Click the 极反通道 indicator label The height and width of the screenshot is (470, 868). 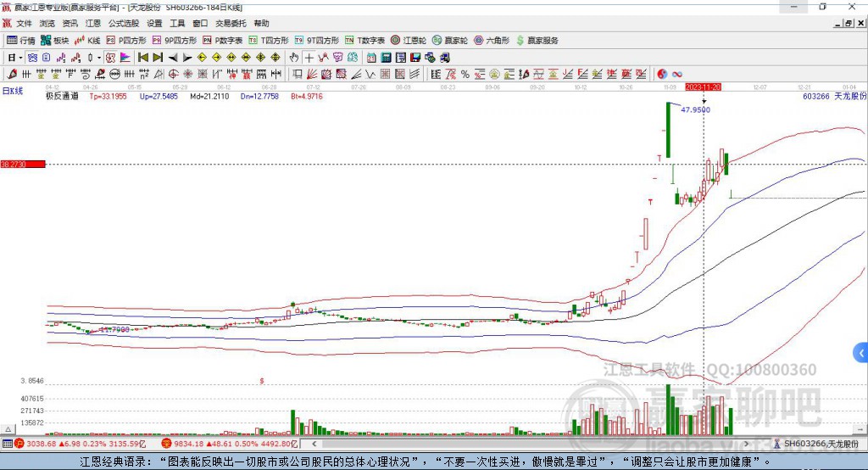[x=62, y=96]
